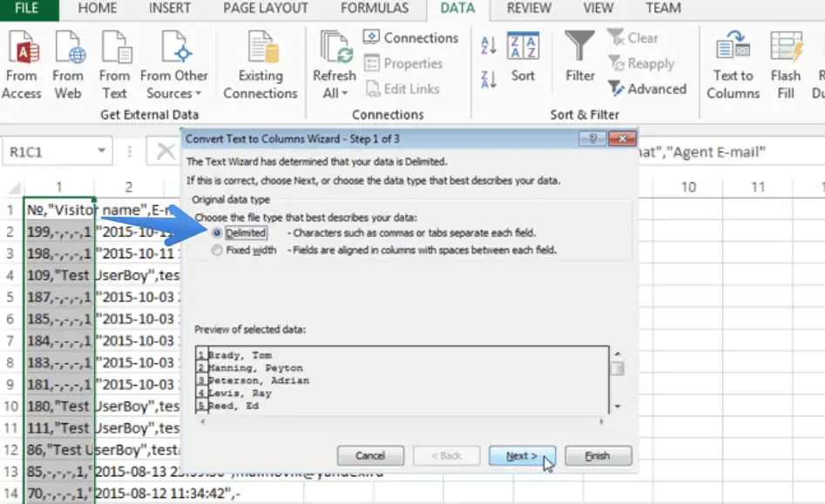Switch to the VIEW tab
825x504 pixels.
(x=598, y=9)
